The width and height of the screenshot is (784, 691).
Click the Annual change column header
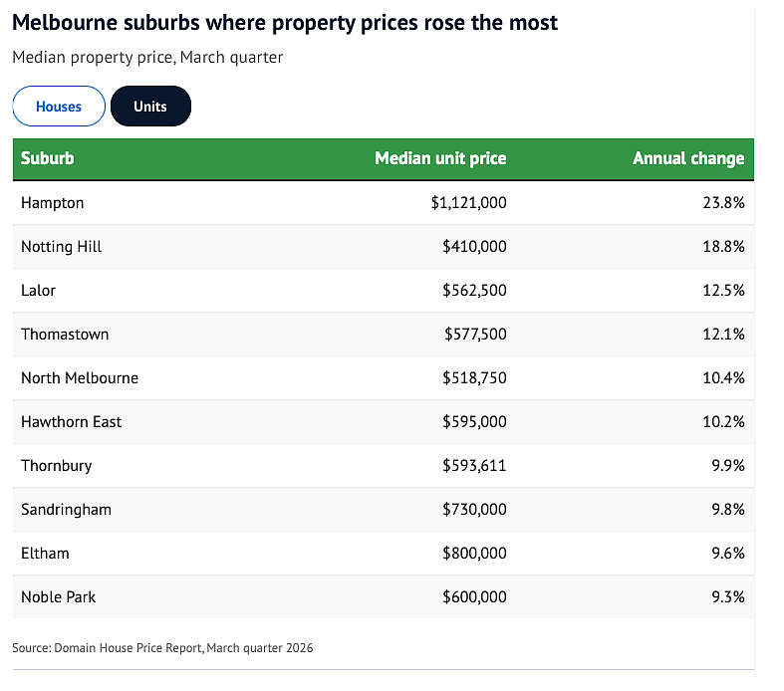pyautogui.click(x=688, y=158)
